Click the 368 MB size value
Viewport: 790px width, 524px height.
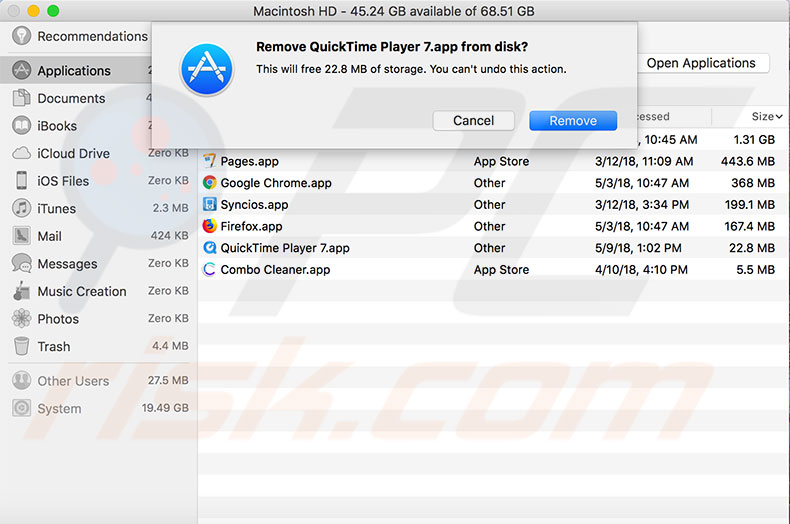(x=753, y=183)
